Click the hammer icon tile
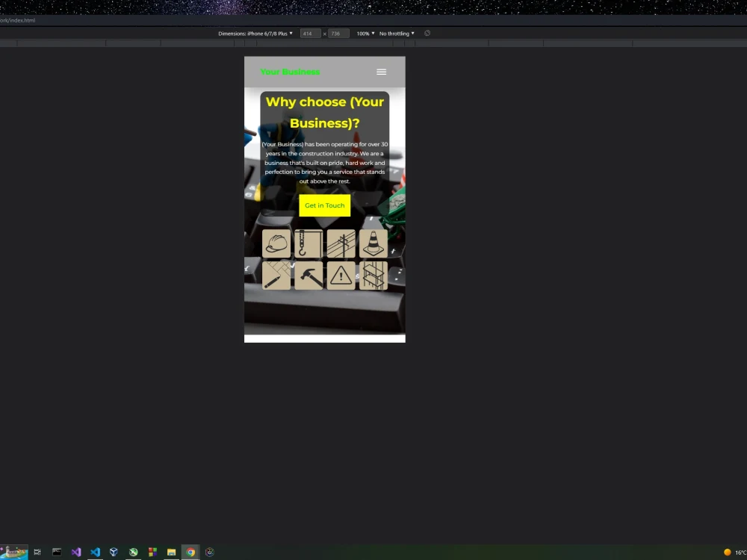The height and width of the screenshot is (560, 747). pos(309,276)
